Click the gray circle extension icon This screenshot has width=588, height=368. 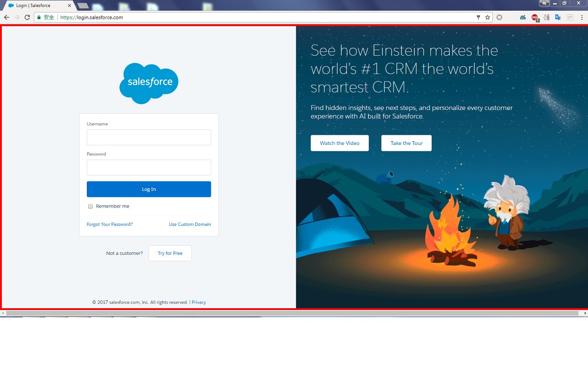[x=499, y=17]
